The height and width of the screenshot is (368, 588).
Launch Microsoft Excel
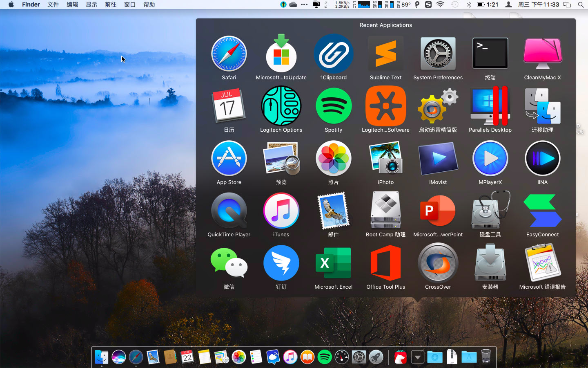click(333, 264)
